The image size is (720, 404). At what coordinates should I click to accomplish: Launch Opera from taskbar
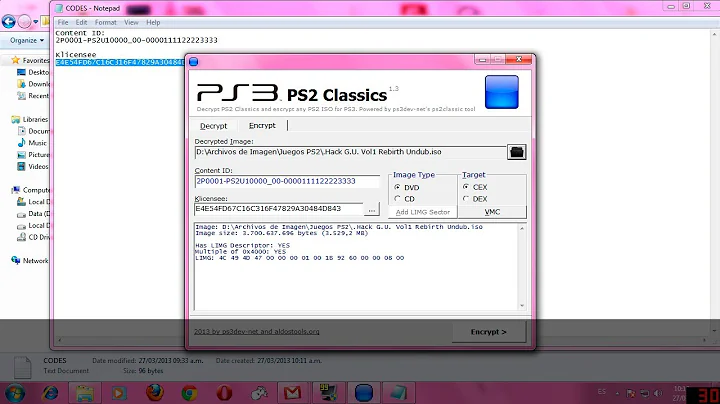pyautogui.click(x=224, y=393)
